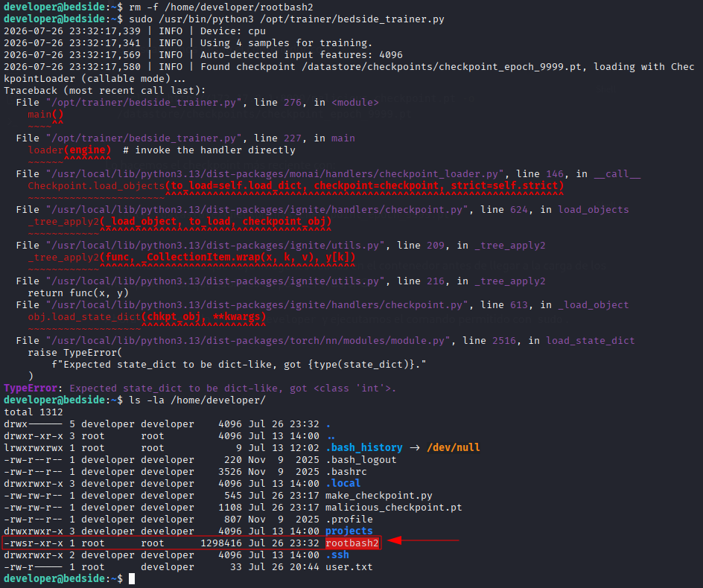Viewport: 703px width, 588px height.
Task: Select the 'return func(x, y)' line
Action: tap(78, 293)
